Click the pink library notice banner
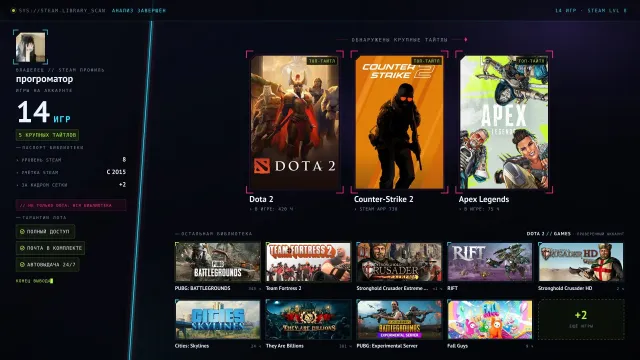Viewport: 640px width, 360px height. click(x=71, y=205)
